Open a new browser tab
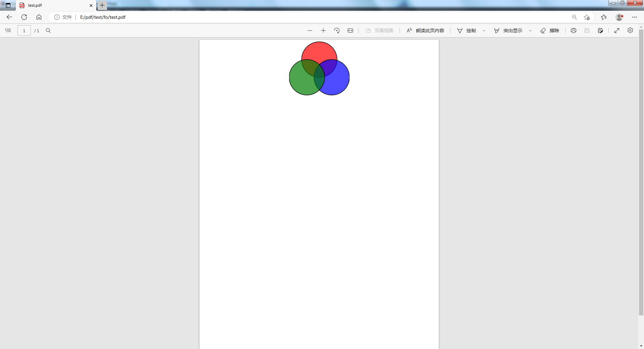644x349 pixels. [102, 5]
